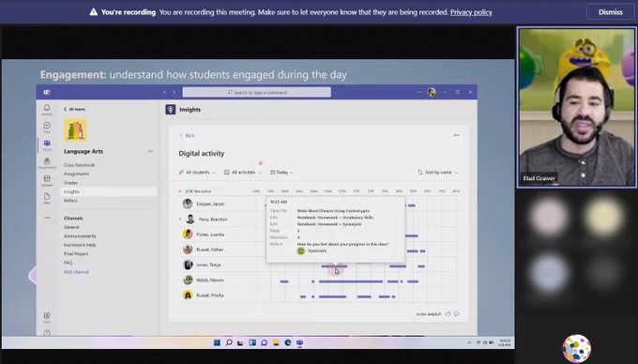Open the General channel

pyautogui.click(x=71, y=227)
